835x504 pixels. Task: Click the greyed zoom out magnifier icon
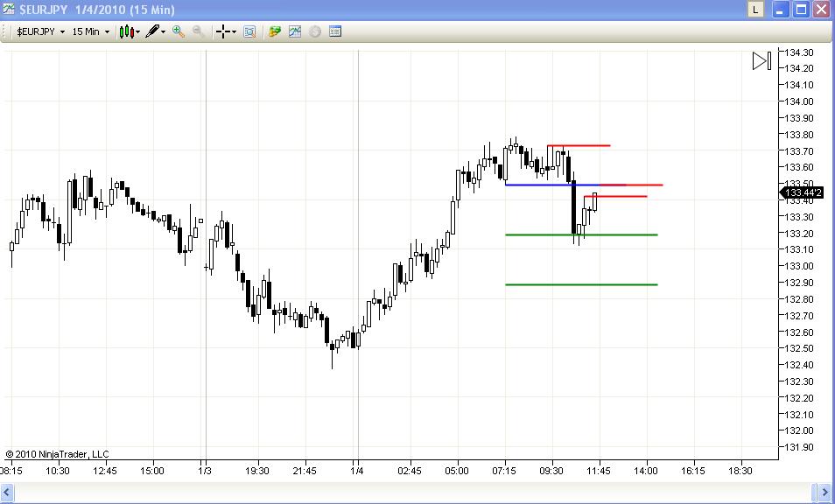(x=198, y=31)
